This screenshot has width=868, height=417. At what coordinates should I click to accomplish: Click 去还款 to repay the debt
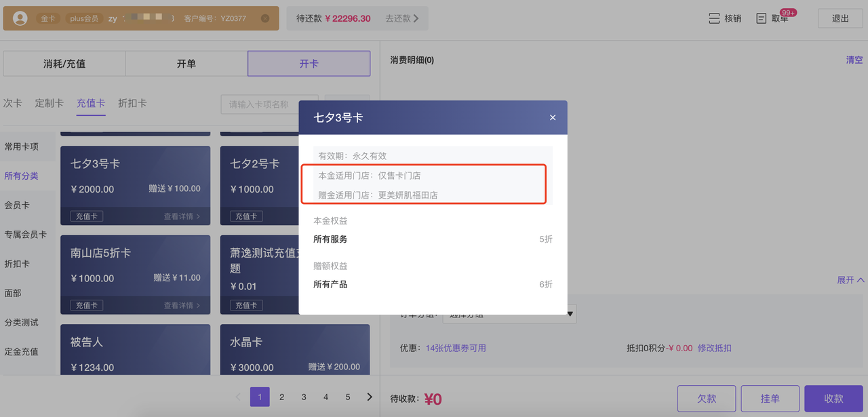402,18
